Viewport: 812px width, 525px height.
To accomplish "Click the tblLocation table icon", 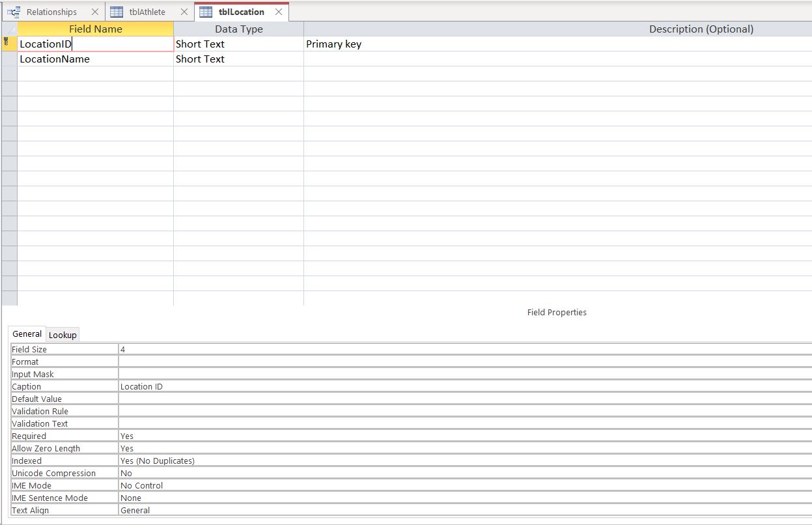I will 206,12.
